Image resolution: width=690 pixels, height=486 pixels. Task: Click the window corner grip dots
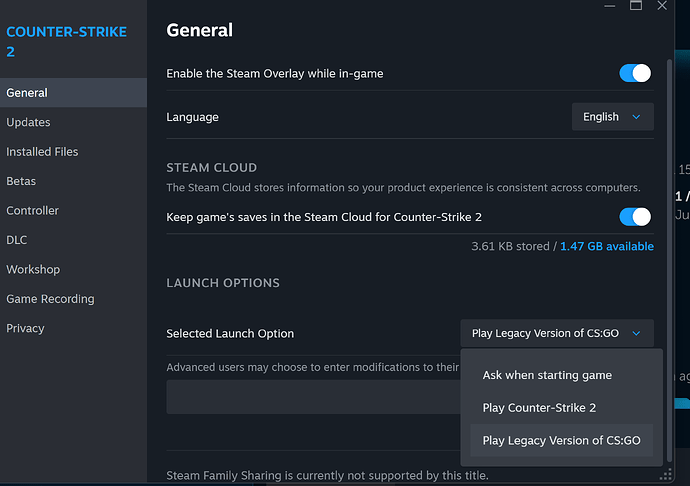coord(666,474)
